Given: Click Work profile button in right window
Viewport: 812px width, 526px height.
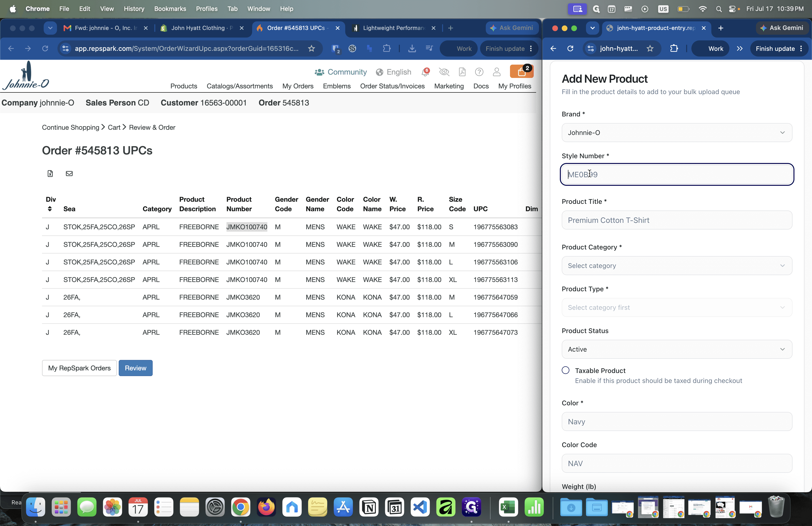Looking at the screenshot, I should 710,48.
